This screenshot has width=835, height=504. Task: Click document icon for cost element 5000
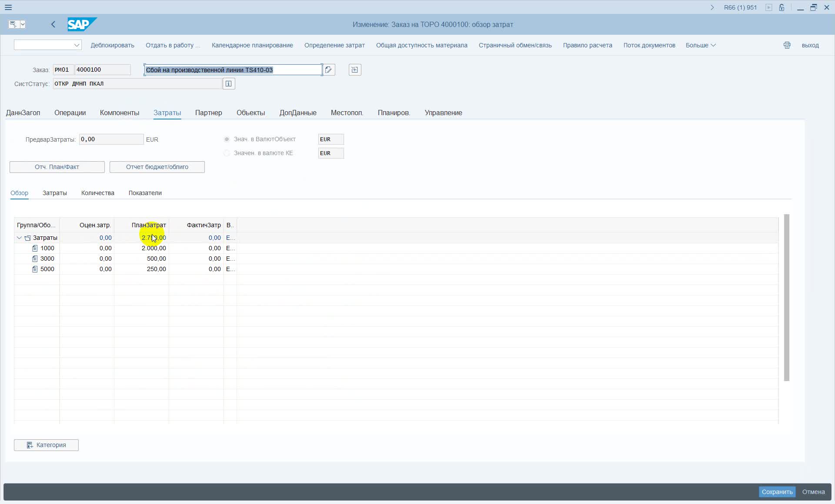pyautogui.click(x=35, y=269)
